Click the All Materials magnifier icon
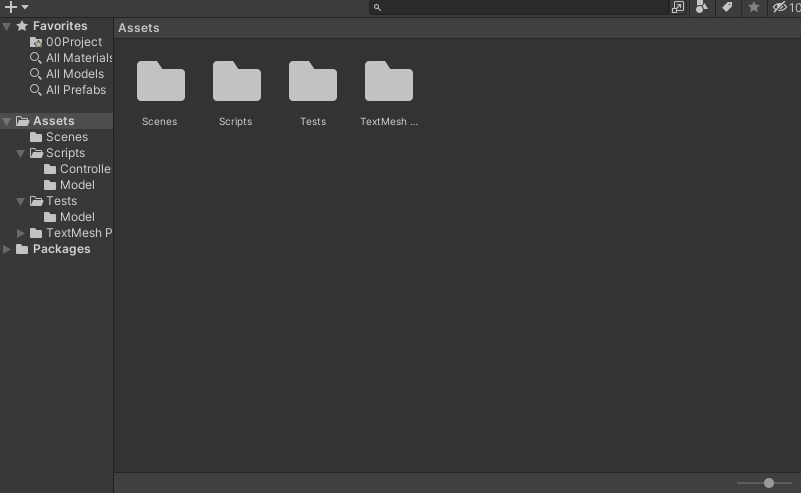 [x=36, y=58]
